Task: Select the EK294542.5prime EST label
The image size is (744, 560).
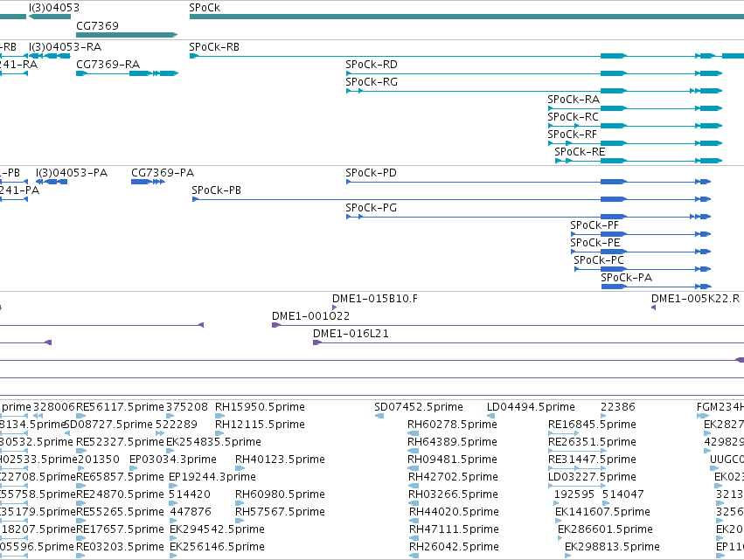Action: pyautogui.click(x=217, y=529)
